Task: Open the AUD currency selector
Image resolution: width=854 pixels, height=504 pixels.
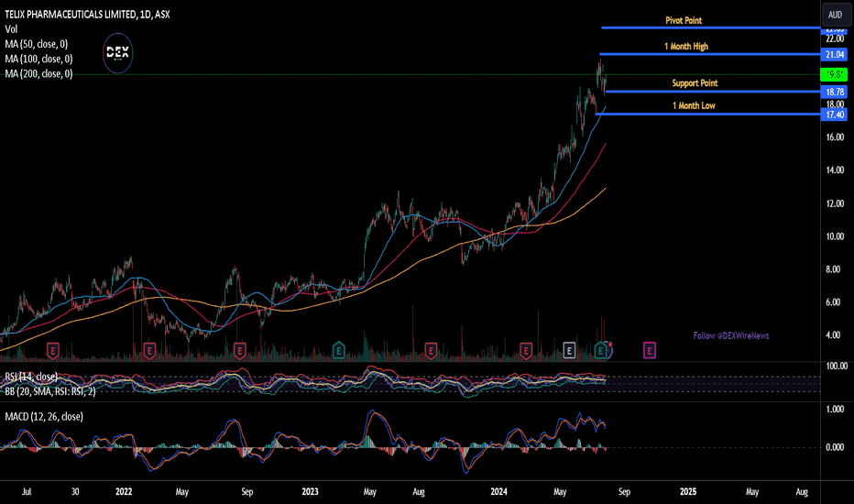Action: click(835, 15)
